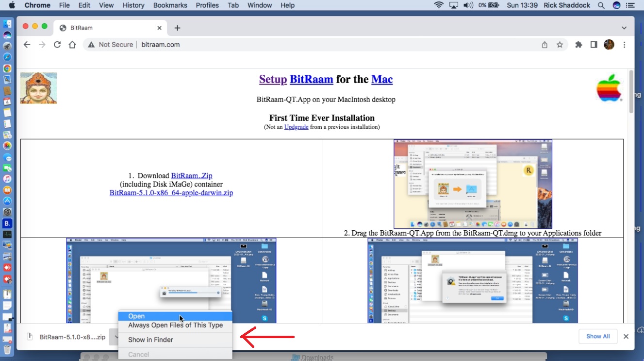Open the Chrome profile avatar

pos(609,45)
